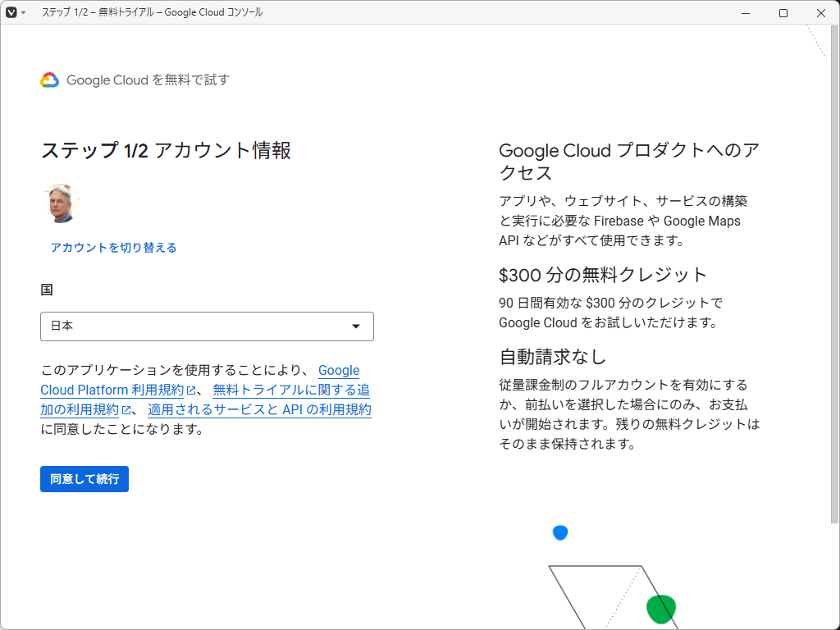Click the Vivaldi browser icon in title bar
Image resolution: width=840 pixels, height=630 pixels.
tap(11, 12)
